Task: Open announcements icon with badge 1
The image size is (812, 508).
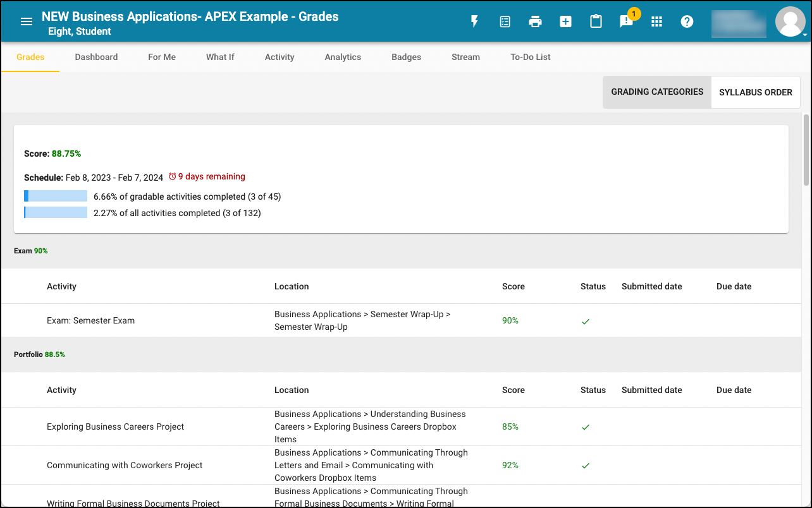Action: click(x=626, y=21)
